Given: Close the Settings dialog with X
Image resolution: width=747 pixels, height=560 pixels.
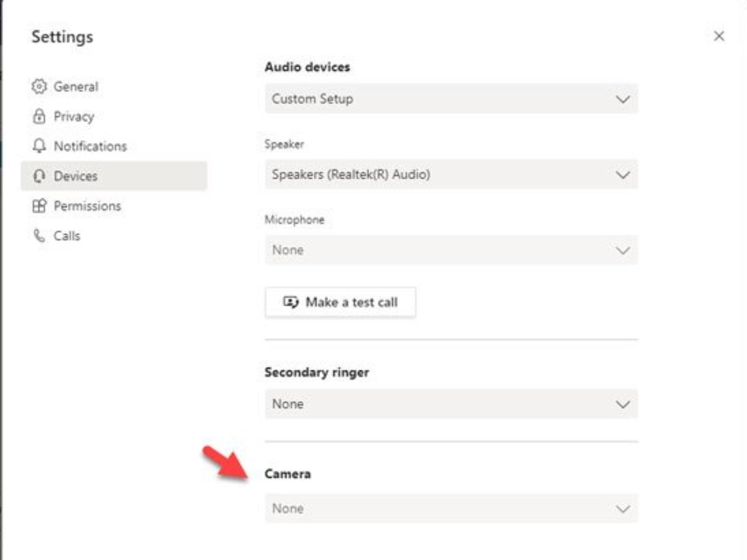Looking at the screenshot, I should coord(719,37).
